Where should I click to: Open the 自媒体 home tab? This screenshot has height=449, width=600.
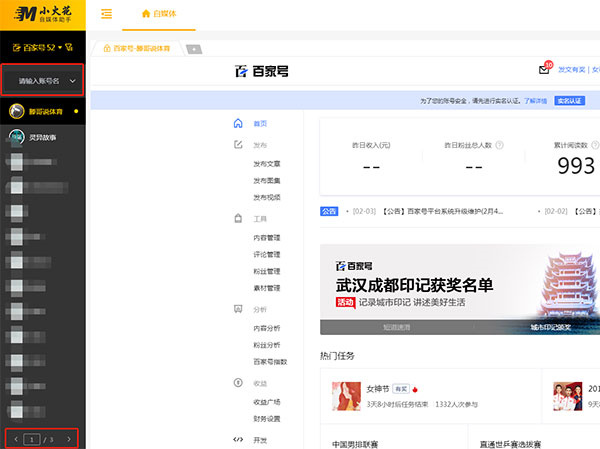(159, 14)
